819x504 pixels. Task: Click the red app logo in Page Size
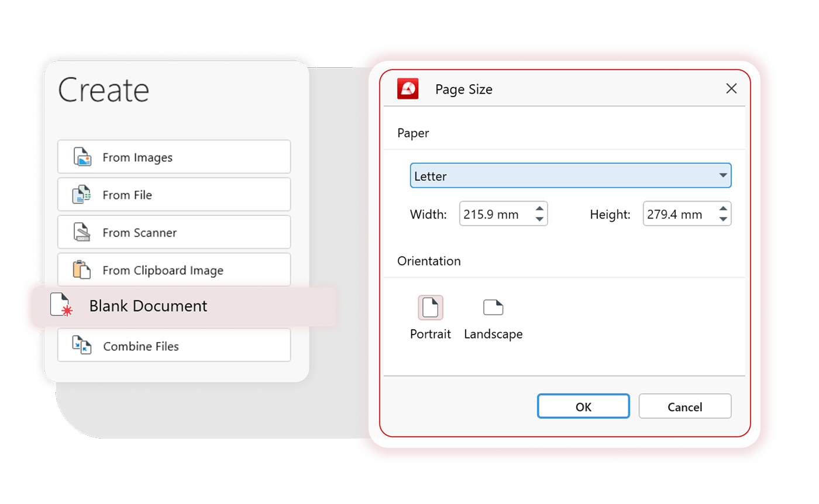click(408, 89)
